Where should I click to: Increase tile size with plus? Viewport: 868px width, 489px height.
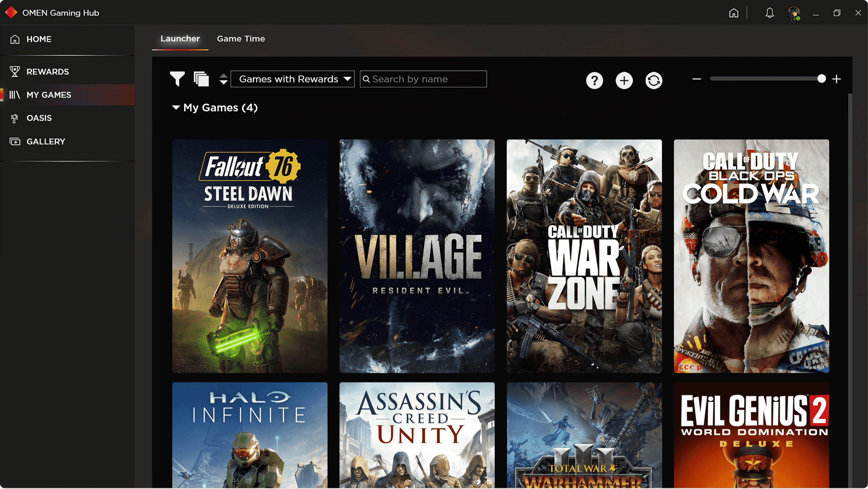[837, 79]
